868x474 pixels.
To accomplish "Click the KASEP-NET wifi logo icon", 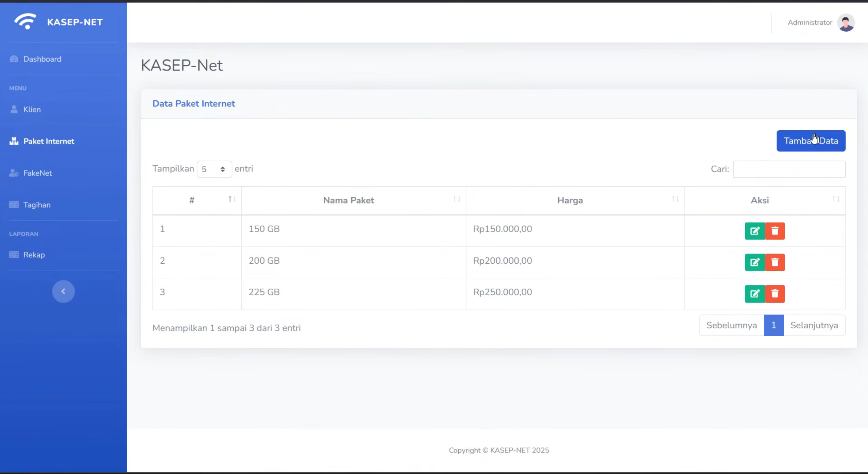I will 25,21.
